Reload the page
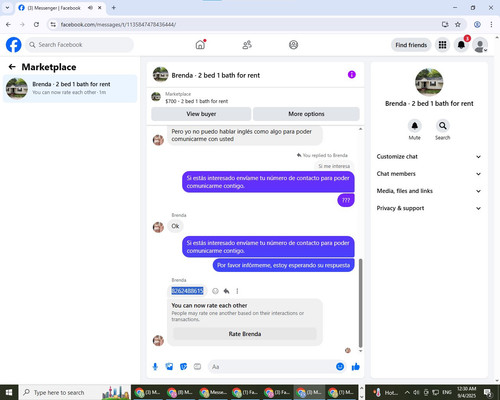Image resolution: width=500 pixels, height=400 pixels. pos(36,24)
